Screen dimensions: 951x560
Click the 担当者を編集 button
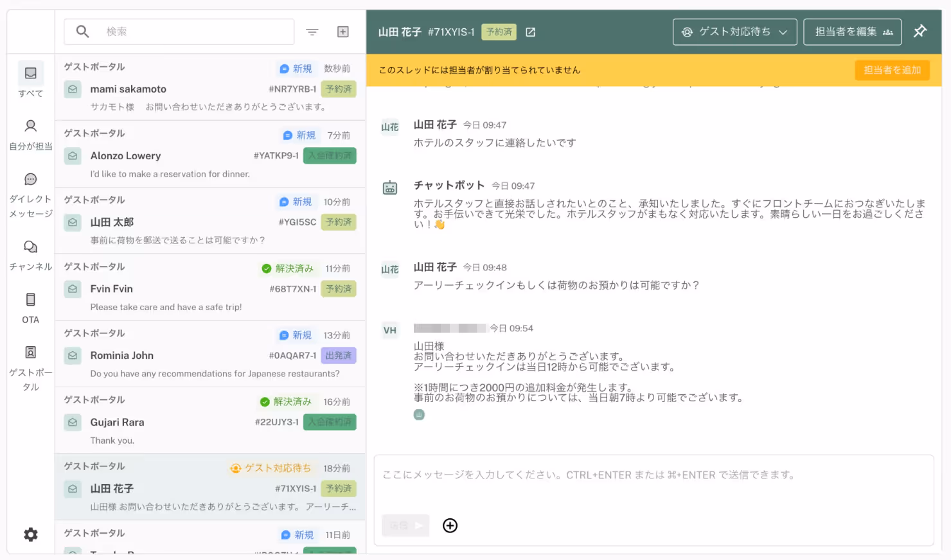pos(853,31)
